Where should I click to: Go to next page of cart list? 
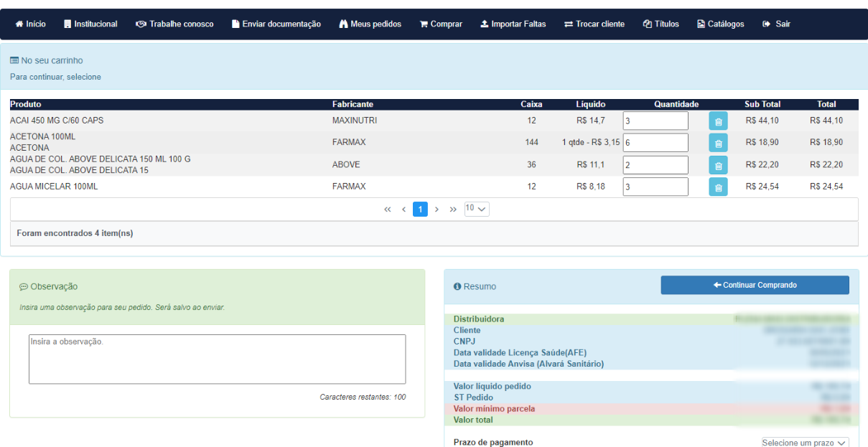pos(437,210)
